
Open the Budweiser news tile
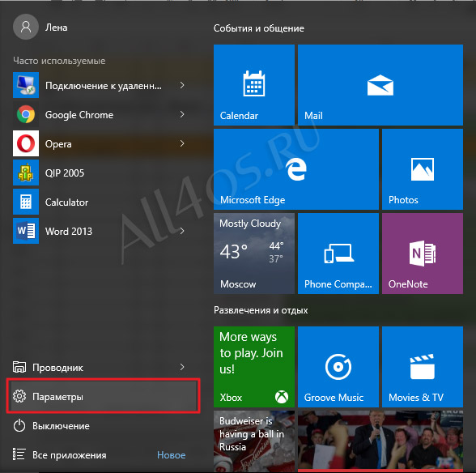tap(254, 441)
